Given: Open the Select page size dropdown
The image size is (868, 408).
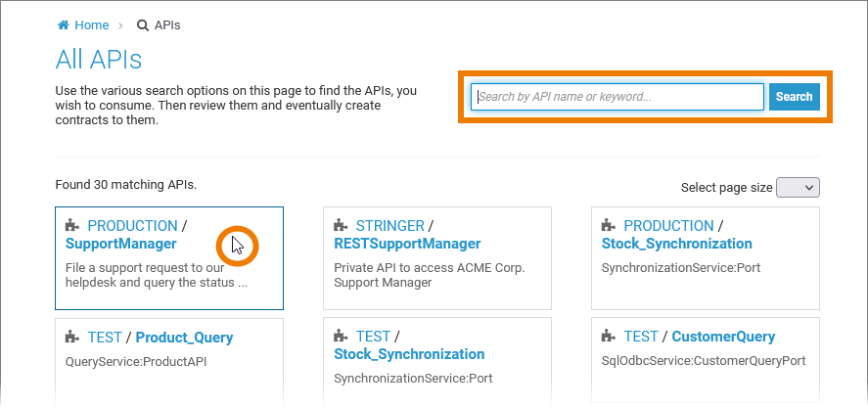Looking at the screenshot, I should 797,188.
